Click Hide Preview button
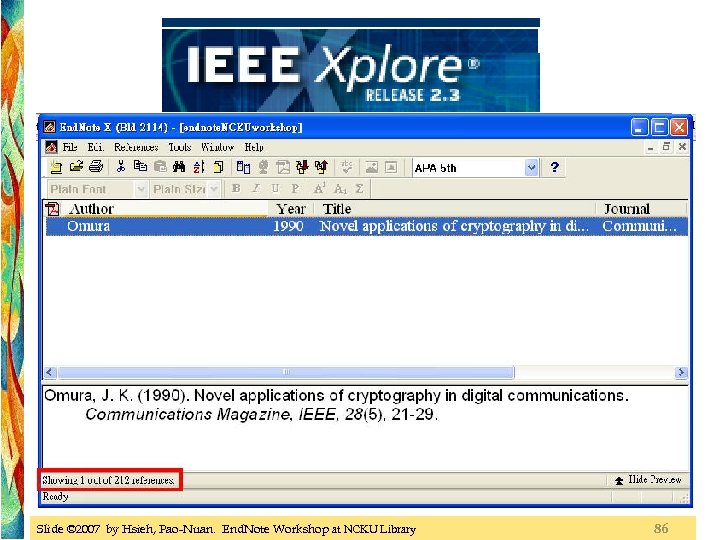The image size is (720, 540). (x=648, y=480)
